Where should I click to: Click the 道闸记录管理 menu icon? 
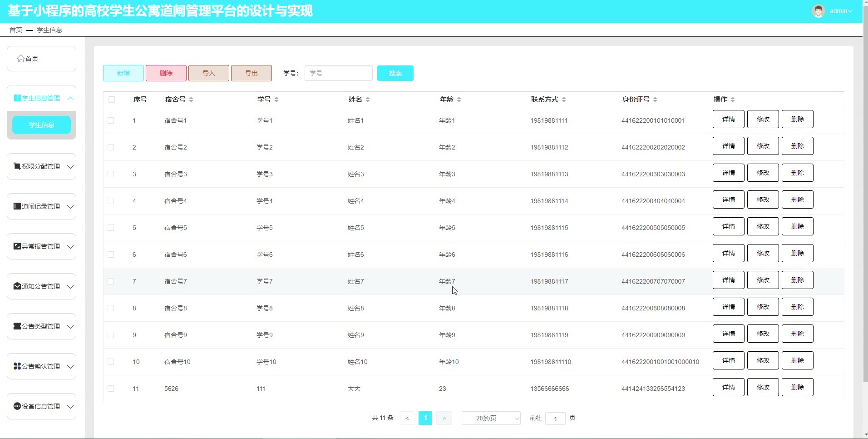(x=17, y=206)
